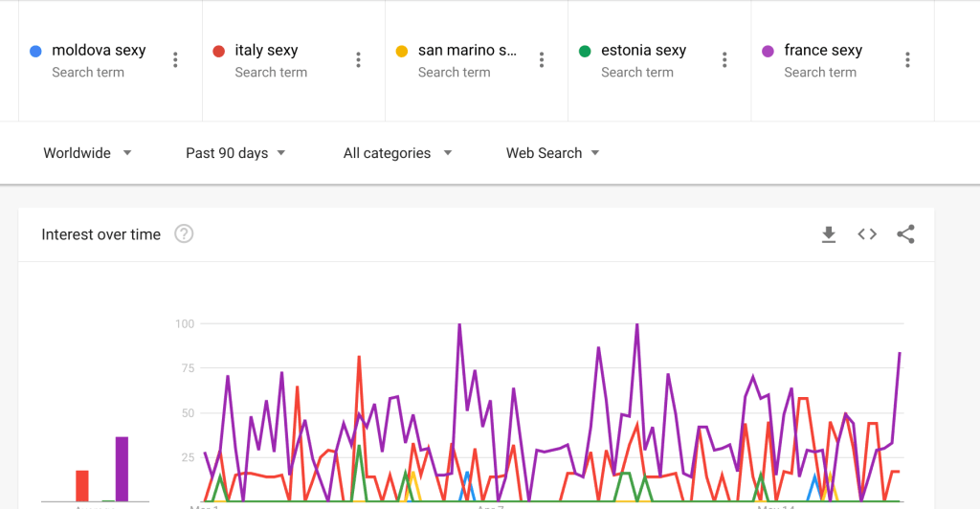Open help for Interest over time

184,234
